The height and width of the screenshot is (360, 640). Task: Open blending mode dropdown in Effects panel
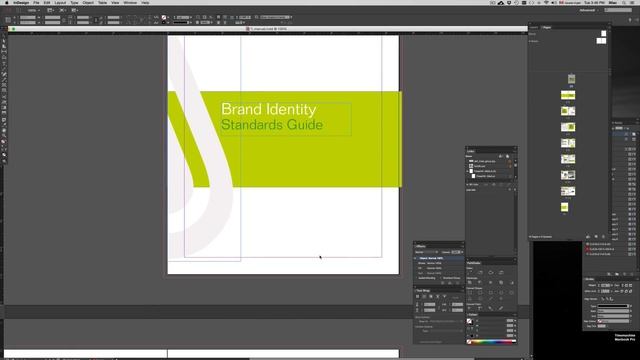(427, 252)
